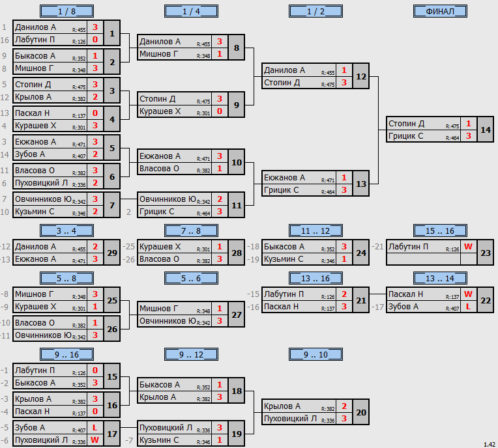Select Стопин Д in final match 14
Screen dimensions: 498x448
406,124
